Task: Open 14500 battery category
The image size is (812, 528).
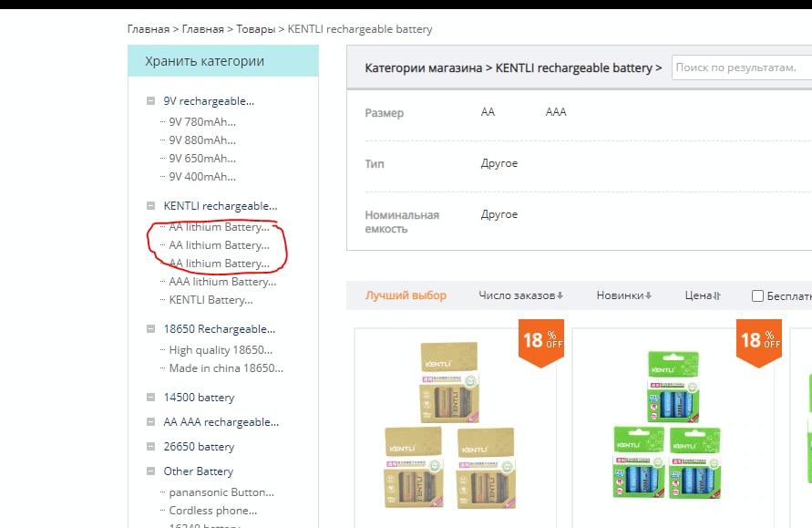Action: point(199,398)
